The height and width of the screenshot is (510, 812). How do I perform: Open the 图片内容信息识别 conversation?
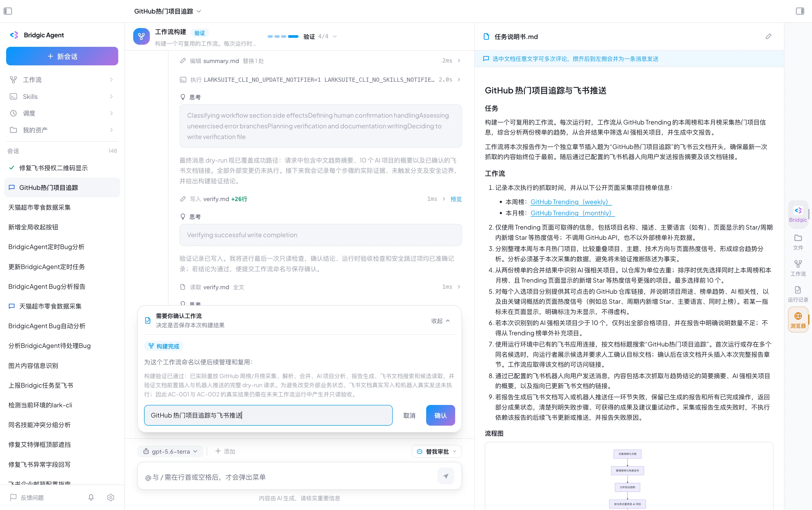point(62,365)
